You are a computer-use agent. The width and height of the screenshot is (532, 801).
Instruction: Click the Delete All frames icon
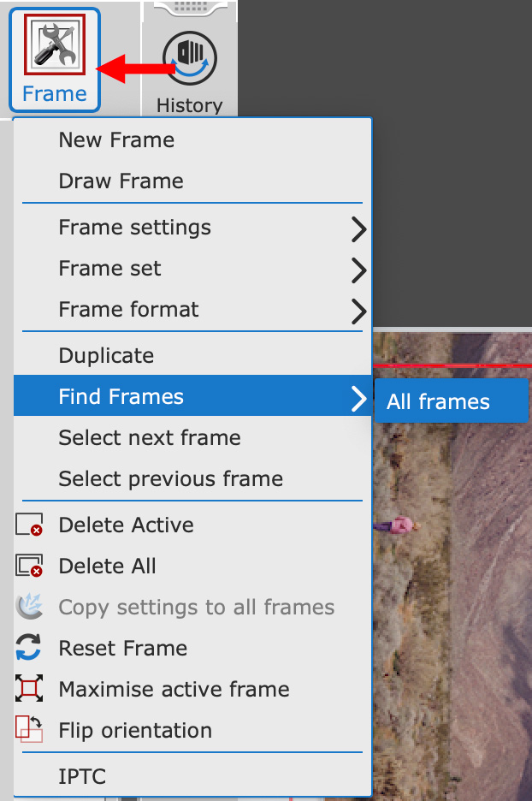pyautogui.click(x=29, y=566)
